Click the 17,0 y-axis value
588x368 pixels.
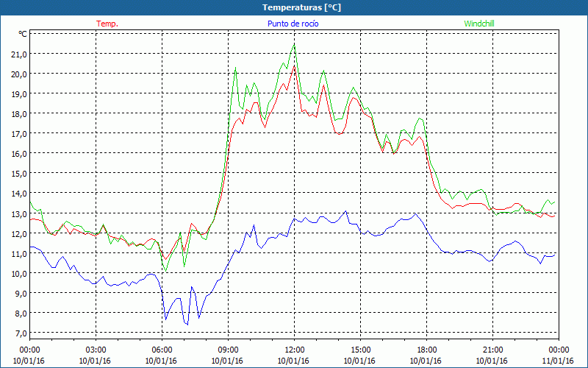[x=20, y=134]
